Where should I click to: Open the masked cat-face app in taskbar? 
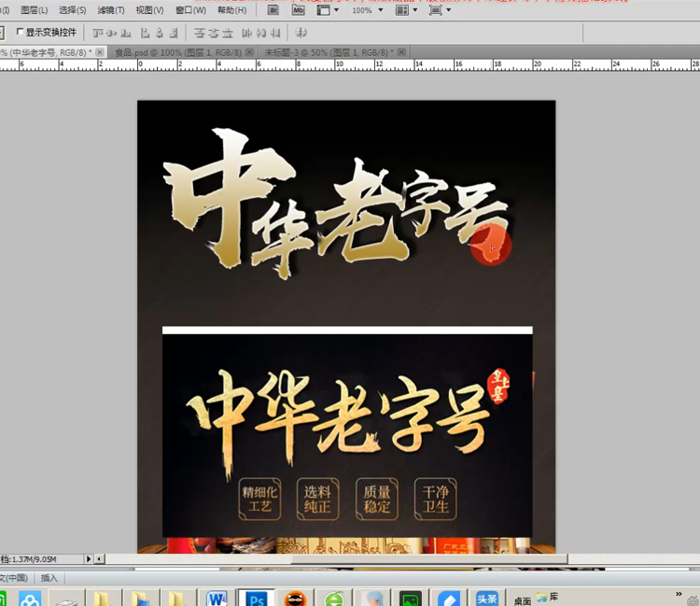295,599
